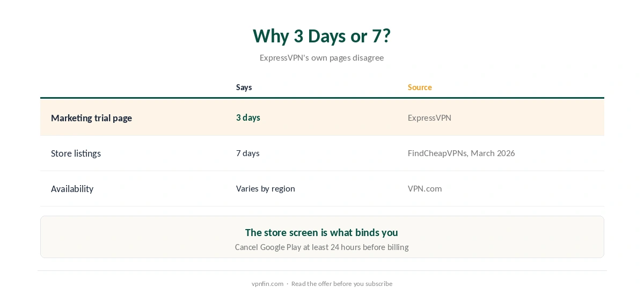644x294 pixels.
Task: Click 'Read the offer before you subscribe' footer
Action: point(342,284)
